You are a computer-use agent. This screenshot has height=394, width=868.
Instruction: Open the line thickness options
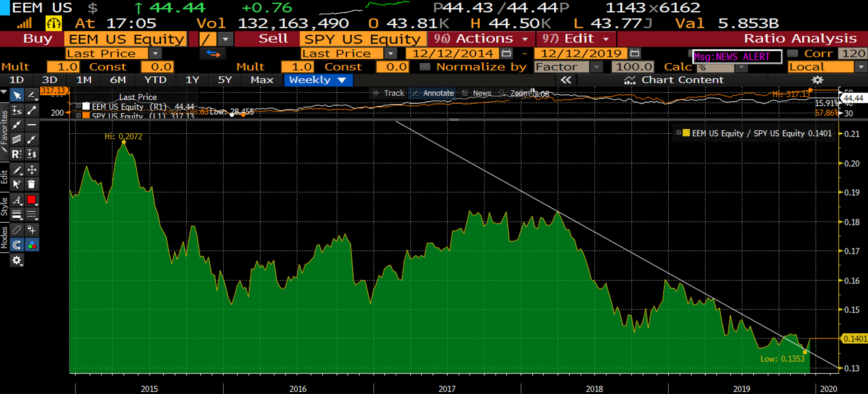pyautogui.click(x=17, y=214)
